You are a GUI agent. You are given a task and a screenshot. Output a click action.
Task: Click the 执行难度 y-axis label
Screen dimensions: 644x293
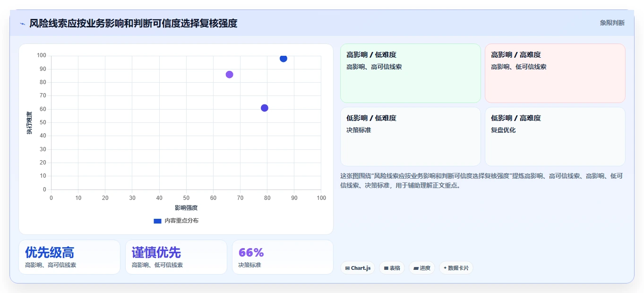click(x=29, y=123)
